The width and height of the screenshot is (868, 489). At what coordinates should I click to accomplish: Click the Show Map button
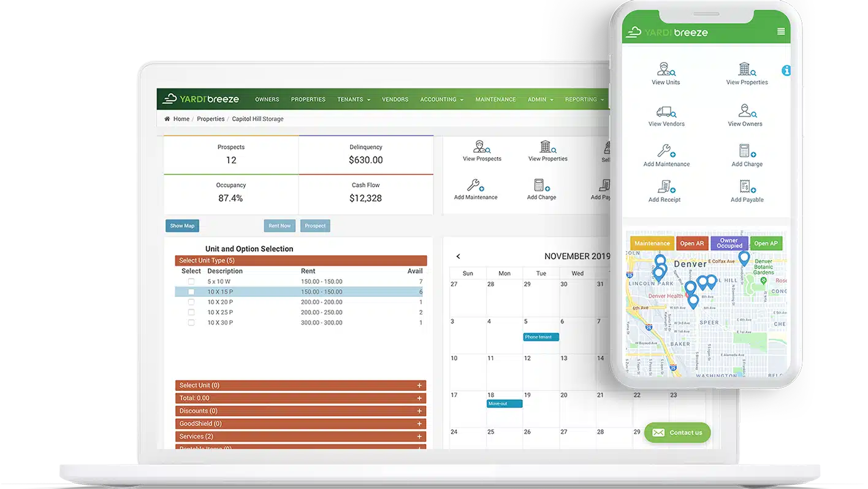click(182, 226)
